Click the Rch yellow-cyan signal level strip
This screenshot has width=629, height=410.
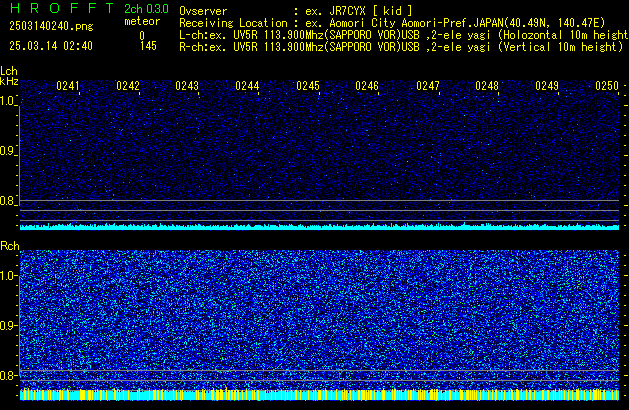click(319, 394)
